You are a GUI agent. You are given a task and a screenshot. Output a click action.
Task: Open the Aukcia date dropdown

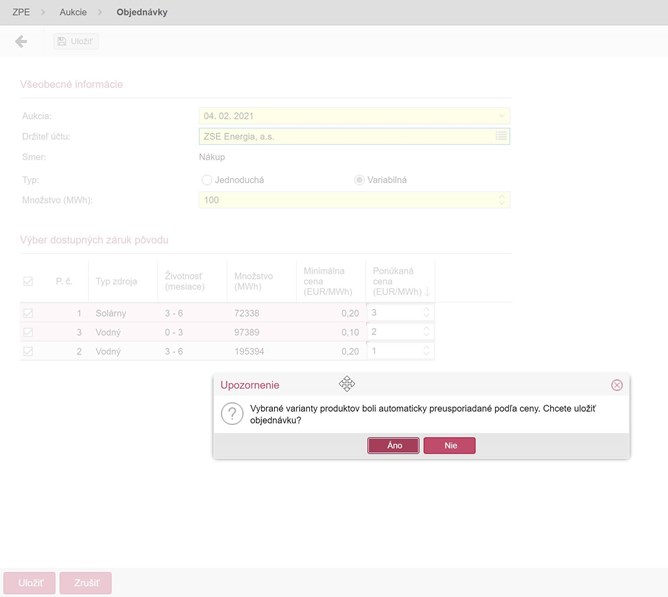[502, 115]
